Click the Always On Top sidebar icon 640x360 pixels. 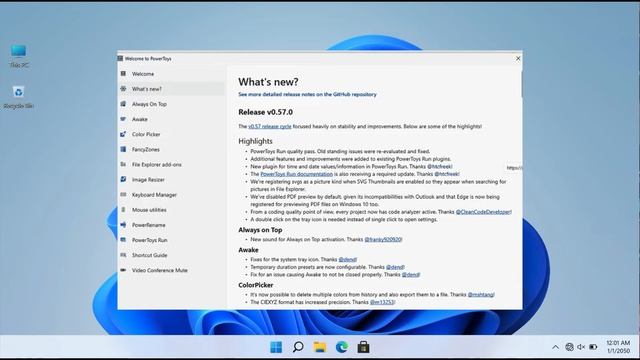tap(123, 104)
